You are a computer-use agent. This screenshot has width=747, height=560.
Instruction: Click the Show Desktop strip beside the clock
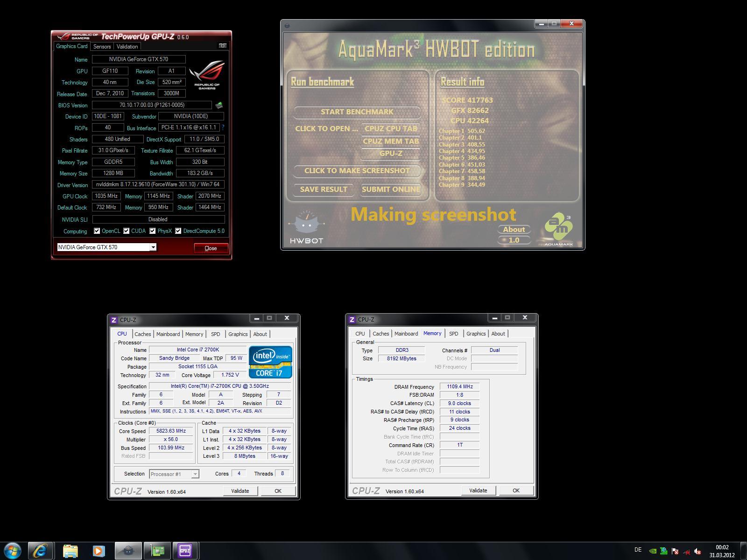tap(743, 551)
